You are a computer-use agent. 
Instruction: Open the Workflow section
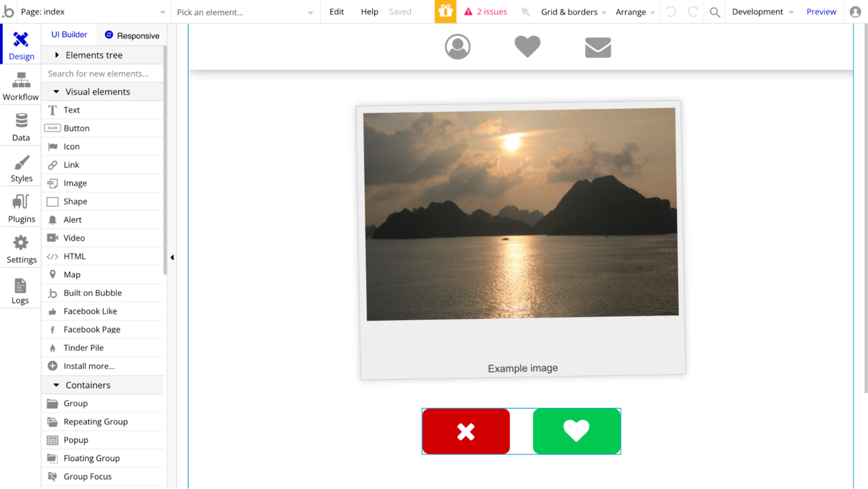tap(21, 86)
